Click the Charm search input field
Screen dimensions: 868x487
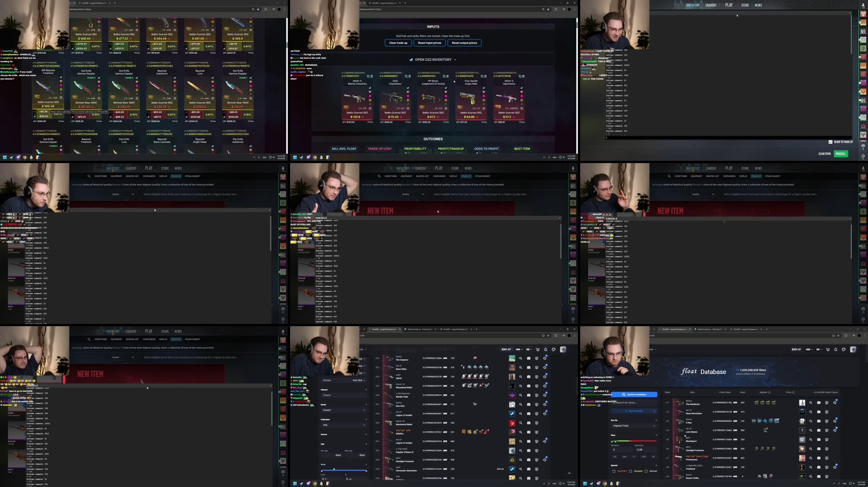pos(343,395)
